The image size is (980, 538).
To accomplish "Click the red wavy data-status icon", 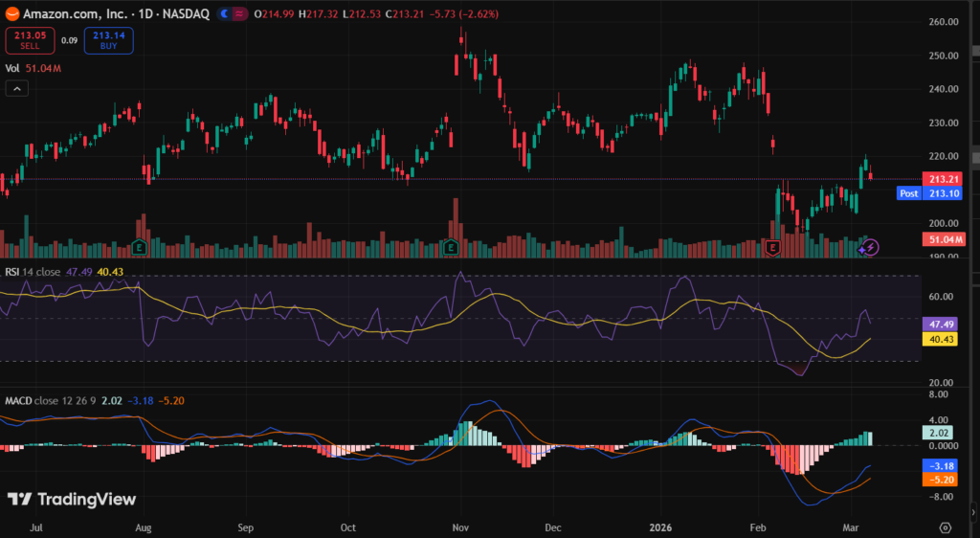I will pos(237,14).
